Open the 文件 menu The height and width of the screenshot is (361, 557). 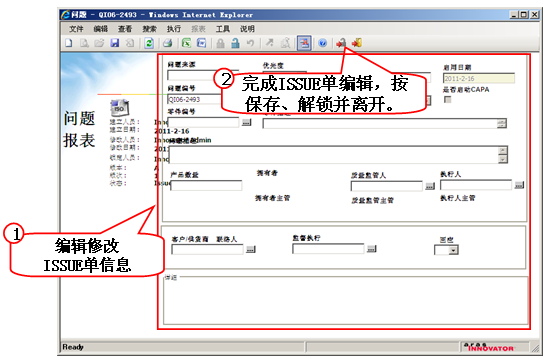point(76,29)
